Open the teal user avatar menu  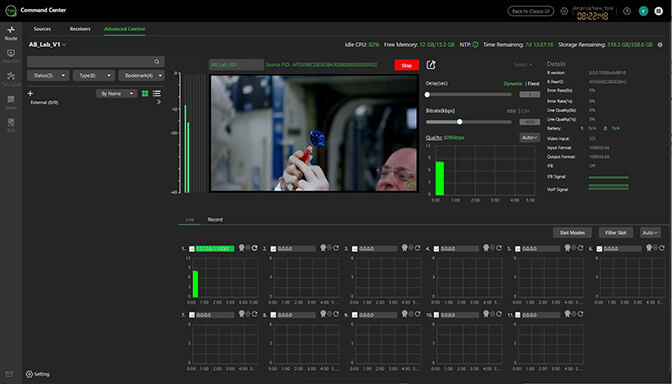(643, 11)
